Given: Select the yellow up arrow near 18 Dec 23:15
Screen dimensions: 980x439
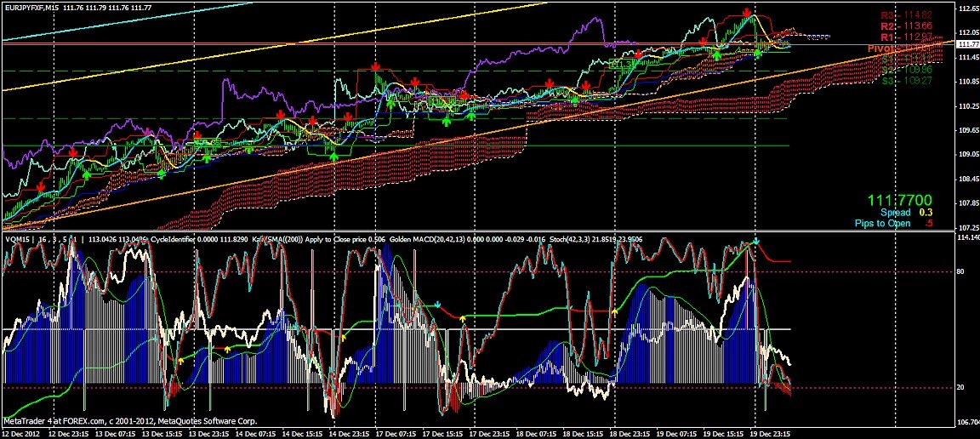Looking at the screenshot, I should [x=615, y=311].
